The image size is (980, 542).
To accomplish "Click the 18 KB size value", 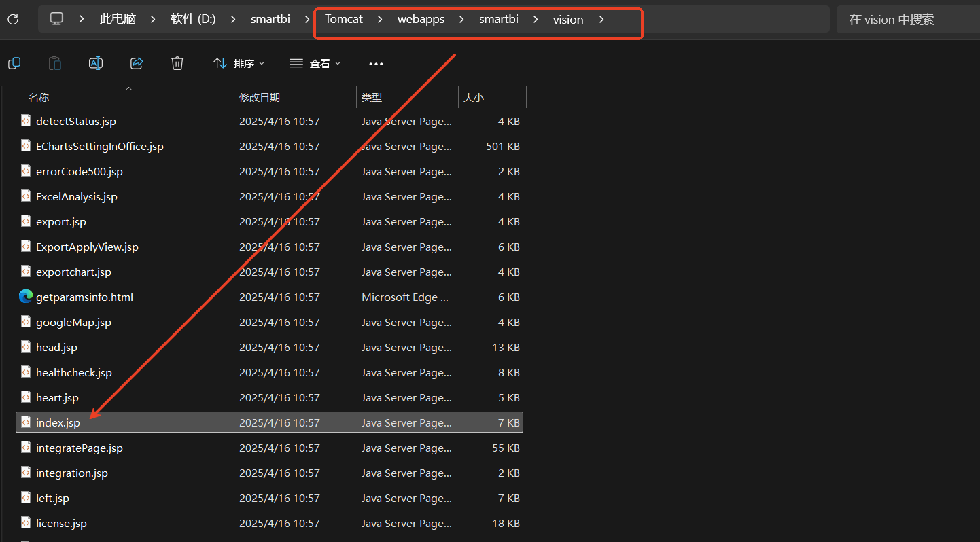I will 506,523.
